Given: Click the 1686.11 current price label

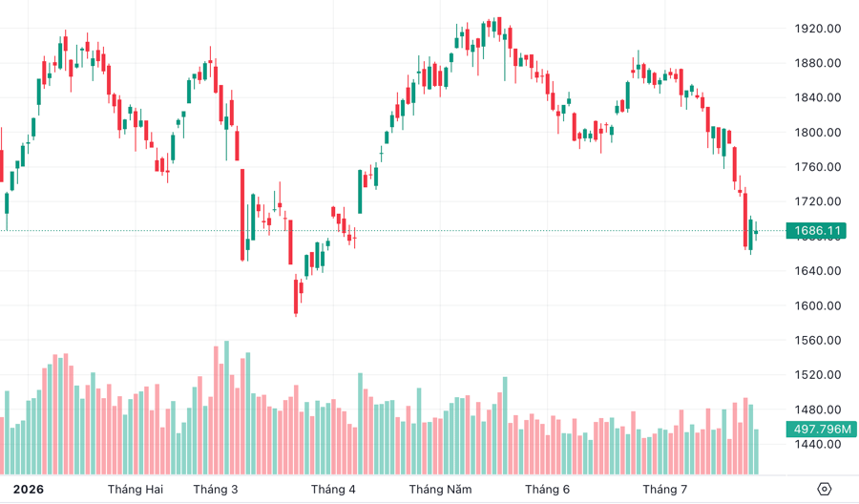Looking at the screenshot, I should click(x=816, y=231).
